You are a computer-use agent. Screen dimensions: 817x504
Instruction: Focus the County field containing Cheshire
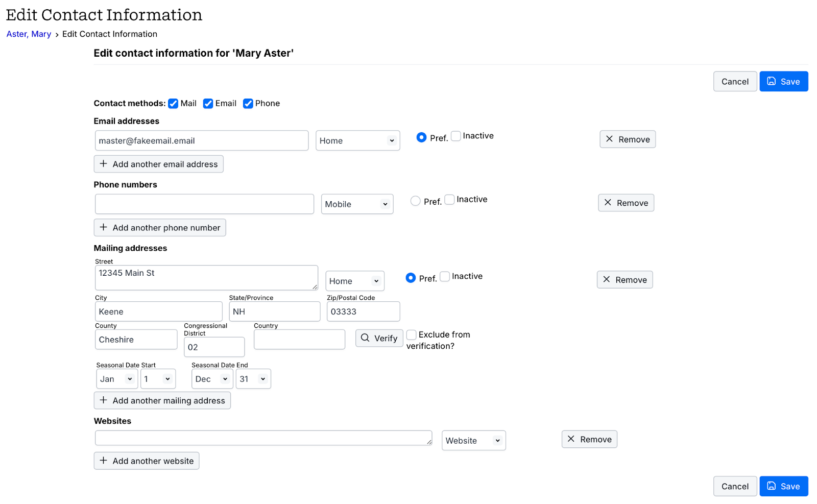[136, 340]
